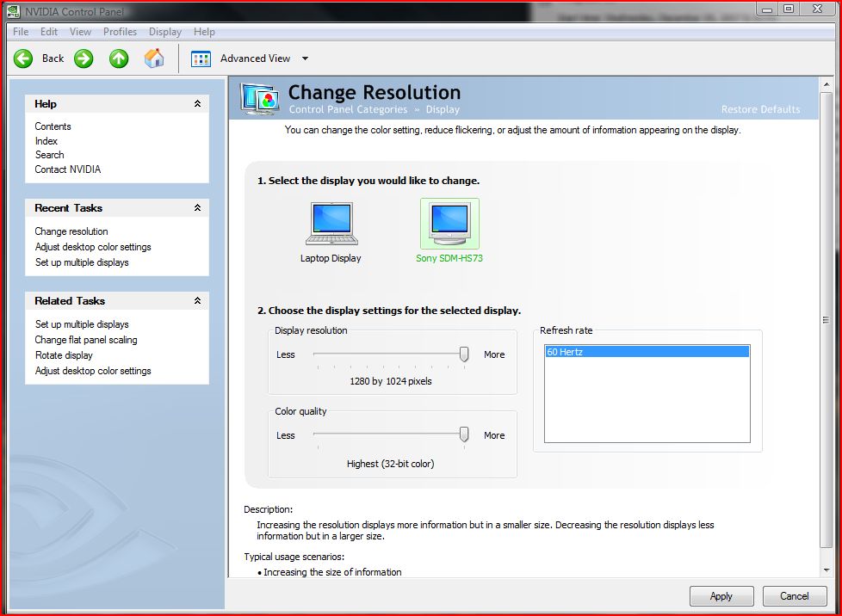This screenshot has width=842, height=616.
Task: Select the Laptop Display icon
Action: click(x=331, y=223)
